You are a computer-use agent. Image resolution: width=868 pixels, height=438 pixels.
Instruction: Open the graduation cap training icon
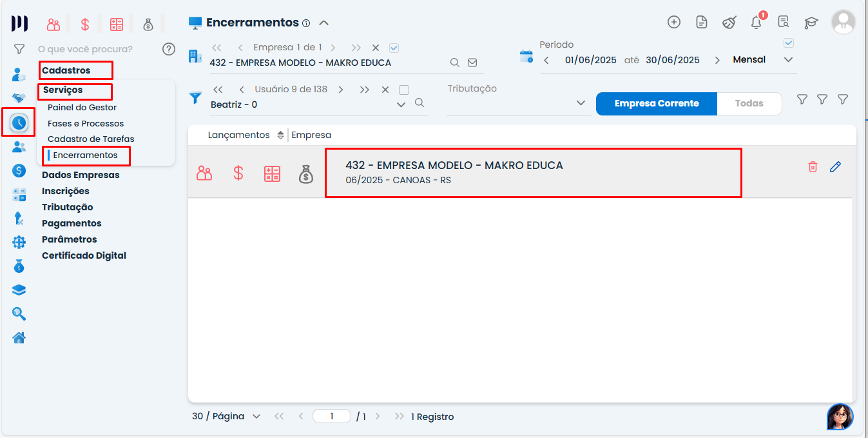tap(811, 23)
